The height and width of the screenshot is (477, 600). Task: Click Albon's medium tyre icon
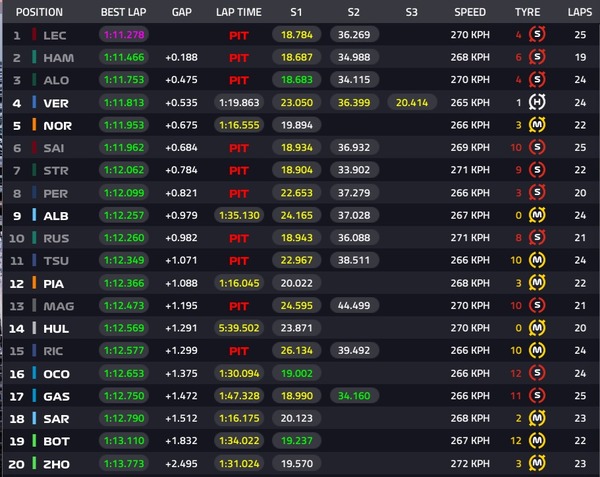(539, 215)
